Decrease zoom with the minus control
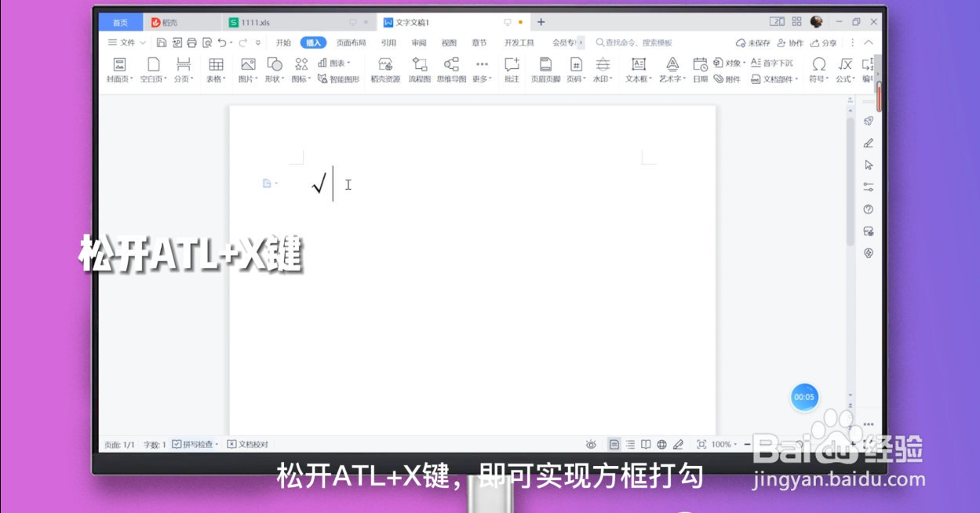The width and height of the screenshot is (980, 513). point(746,443)
